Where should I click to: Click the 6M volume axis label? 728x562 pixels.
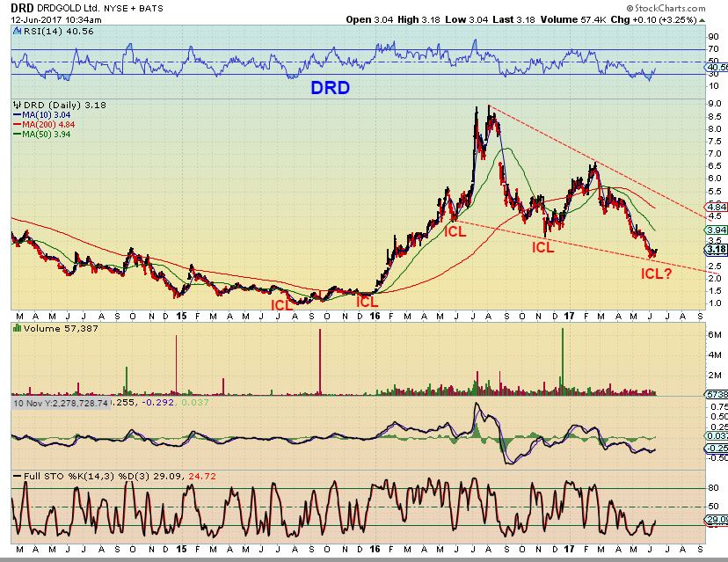(x=715, y=335)
